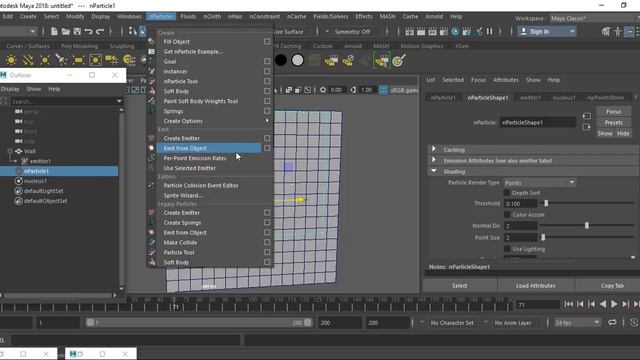Viewport: 640px width, 360px height.
Task: Click the New Scene icon
Action: click(54, 31)
